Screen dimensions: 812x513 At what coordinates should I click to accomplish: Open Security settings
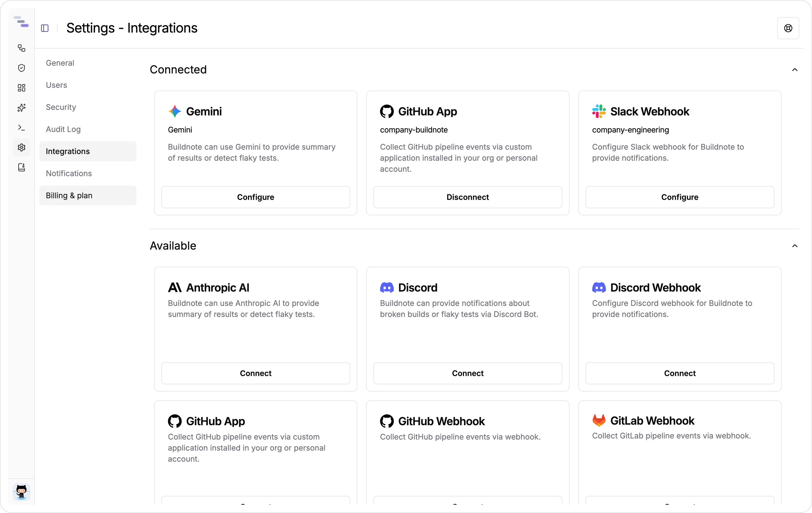[88, 107]
